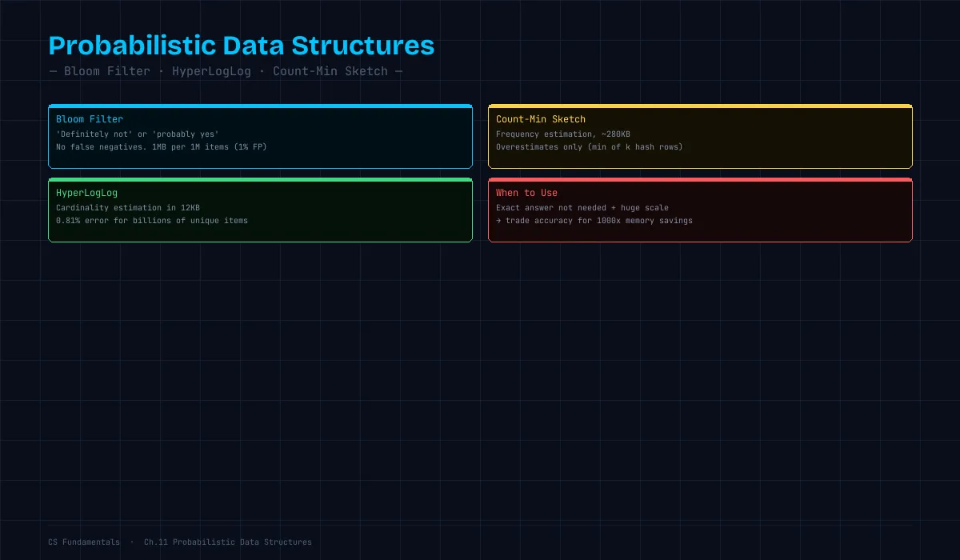Select the '0.81% error for billions' line

point(152,221)
